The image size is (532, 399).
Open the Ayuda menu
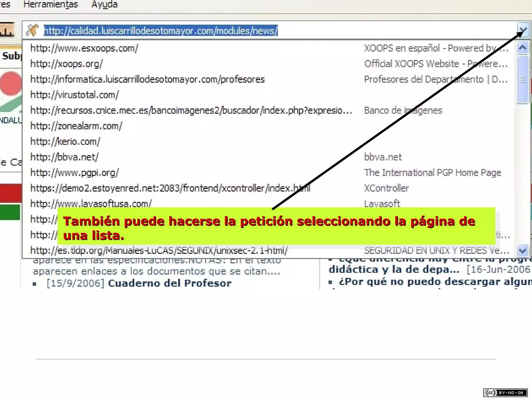(x=104, y=4)
